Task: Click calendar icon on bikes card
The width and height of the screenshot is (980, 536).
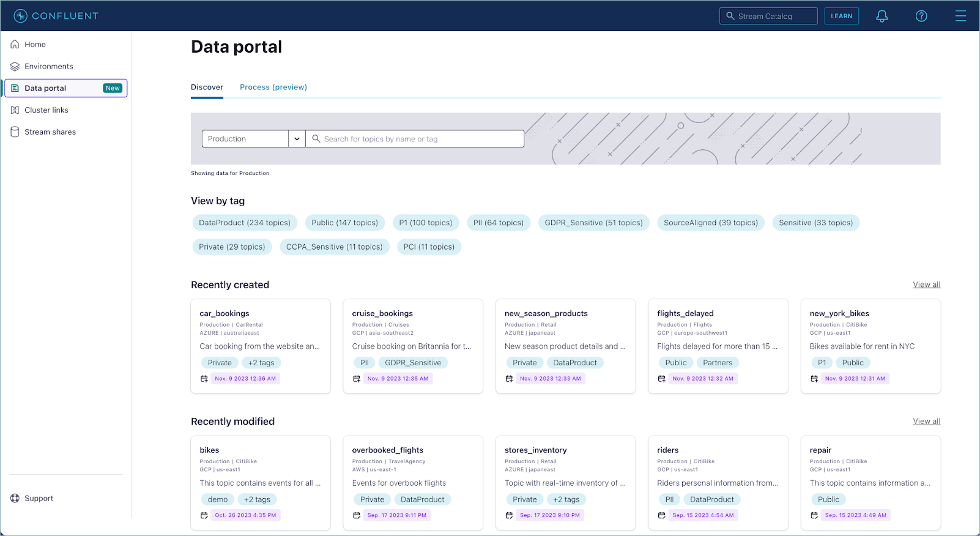Action: (204, 515)
